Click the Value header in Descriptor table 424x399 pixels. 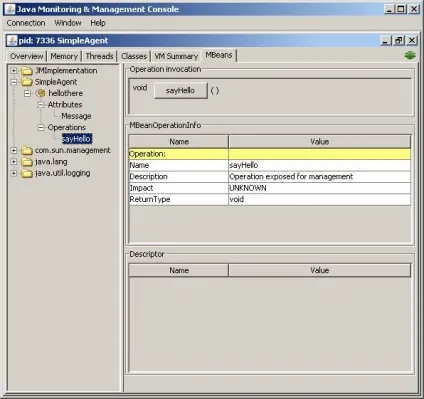click(320, 270)
